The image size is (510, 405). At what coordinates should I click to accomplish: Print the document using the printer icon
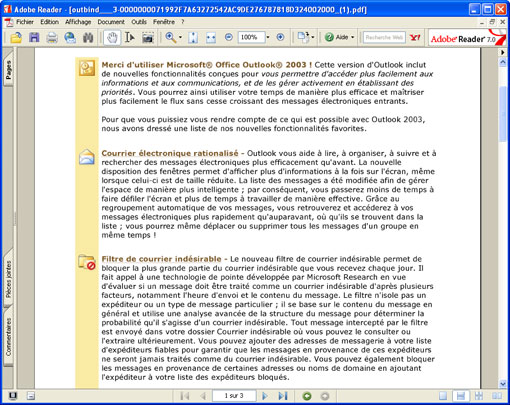tap(52, 37)
